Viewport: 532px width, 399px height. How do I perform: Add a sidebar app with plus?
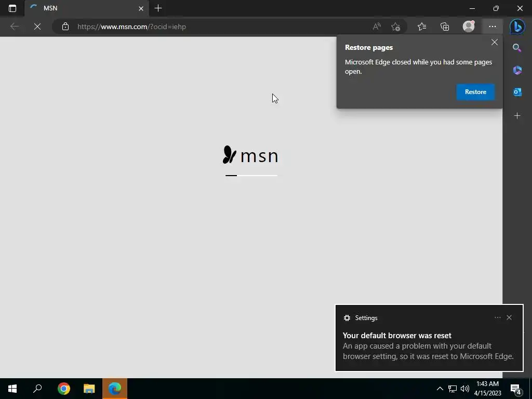pyautogui.click(x=517, y=116)
